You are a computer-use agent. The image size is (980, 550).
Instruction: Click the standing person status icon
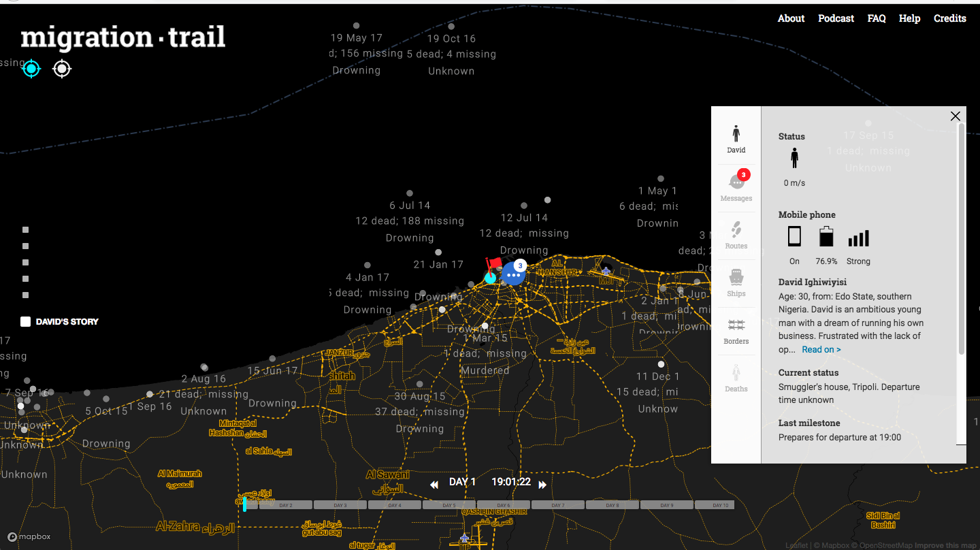794,158
